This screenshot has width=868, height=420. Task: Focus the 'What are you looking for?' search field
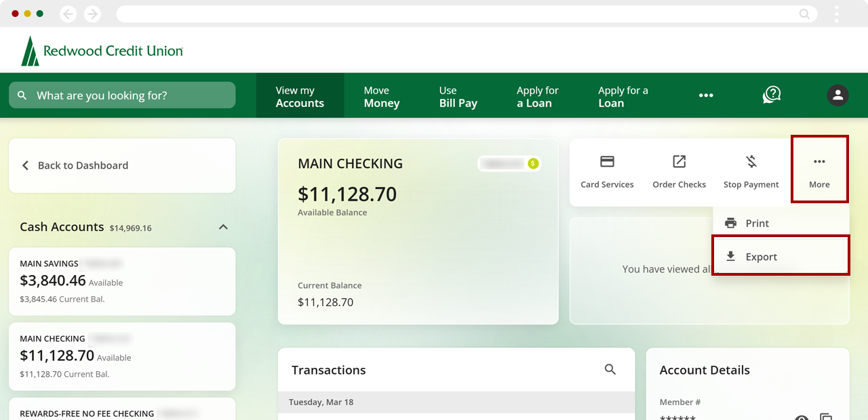(x=122, y=96)
